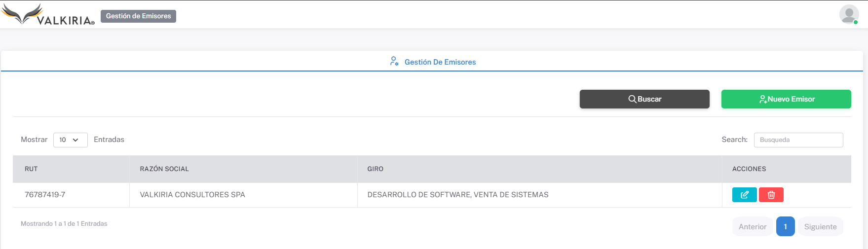868x249 pixels.
Task: Open the user profile avatar
Action: (849, 15)
